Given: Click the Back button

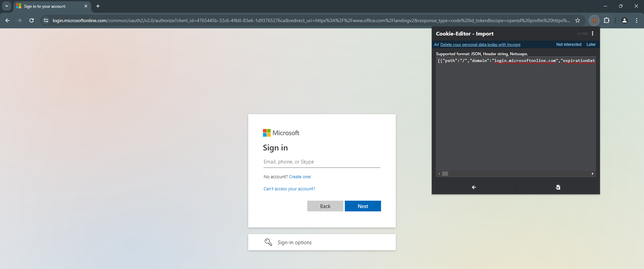Looking at the screenshot, I should pos(325,206).
